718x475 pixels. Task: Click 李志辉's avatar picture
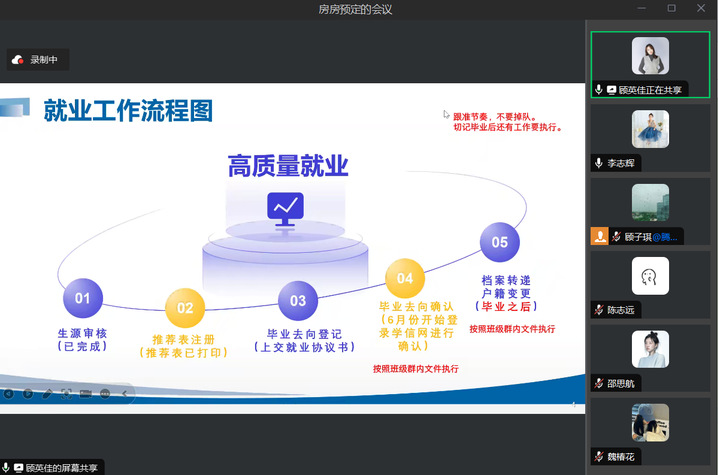pyautogui.click(x=650, y=129)
